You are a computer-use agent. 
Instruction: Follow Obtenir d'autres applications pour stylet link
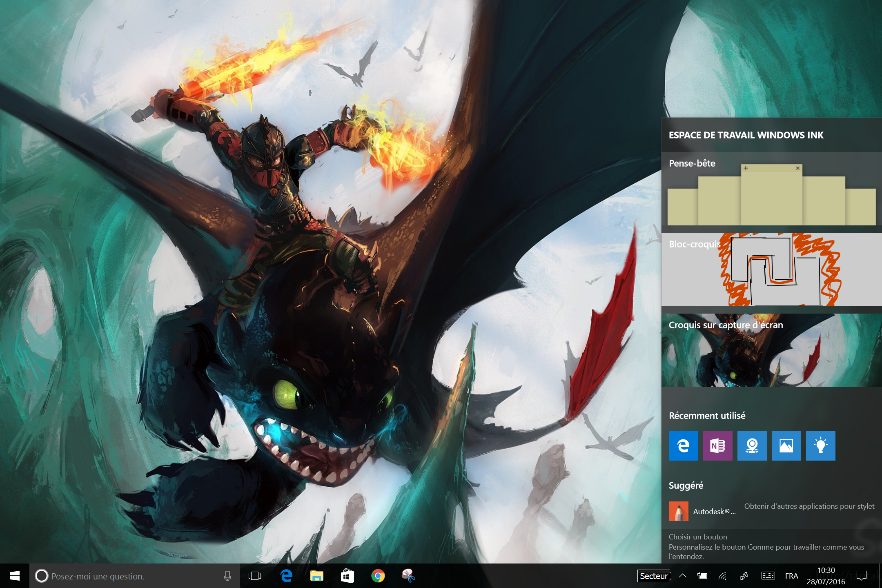809,506
